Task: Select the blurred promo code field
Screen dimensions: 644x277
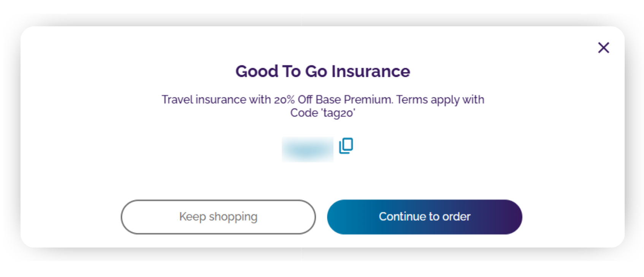Action: [307, 150]
